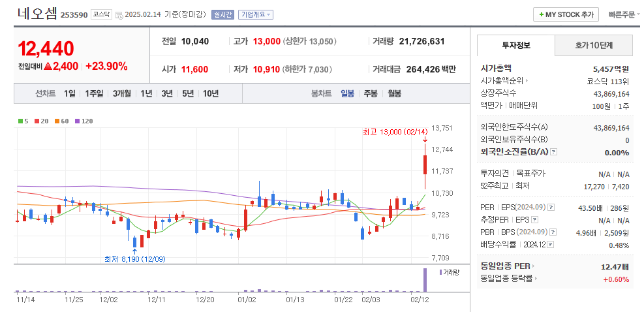The height and width of the screenshot is (312, 644).
Task: Click the 코스닥 113위 rank value
Action: [608, 81]
